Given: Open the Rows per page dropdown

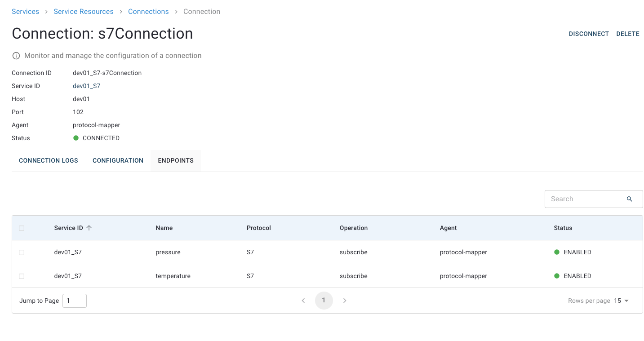Looking at the screenshot, I should click(x=621, y=301).
